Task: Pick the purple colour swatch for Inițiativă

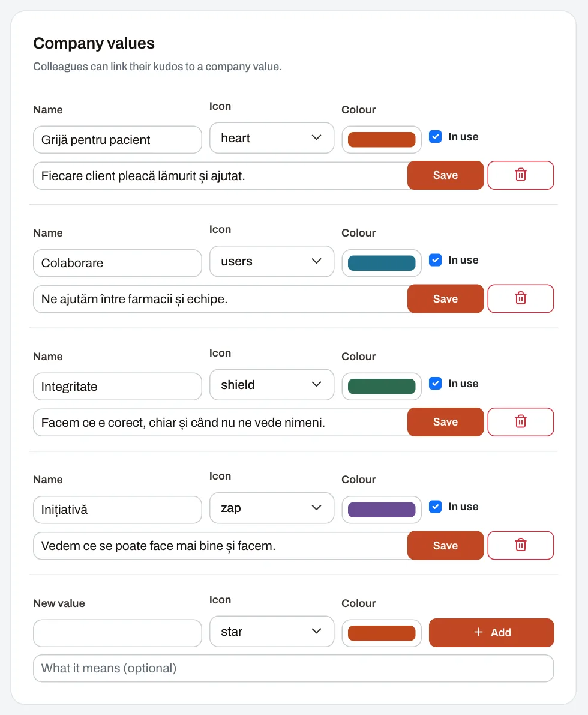Action: pyautogui.click(x=382, y=510)
